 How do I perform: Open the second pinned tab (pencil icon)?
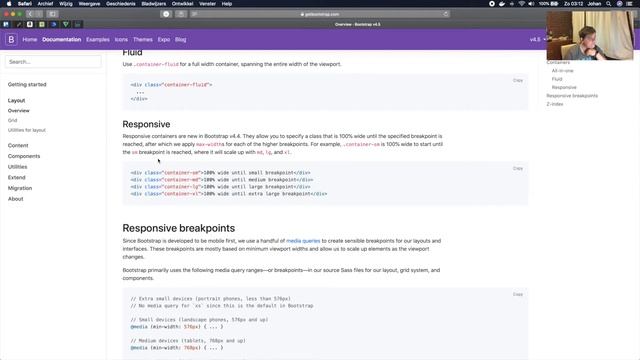pos(18,24)
